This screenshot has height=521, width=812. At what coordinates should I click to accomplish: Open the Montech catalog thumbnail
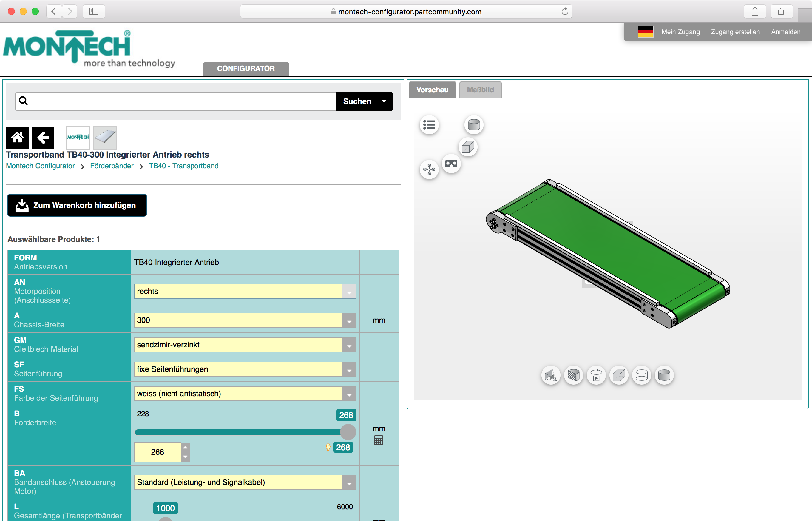click(x=78, y=138)
